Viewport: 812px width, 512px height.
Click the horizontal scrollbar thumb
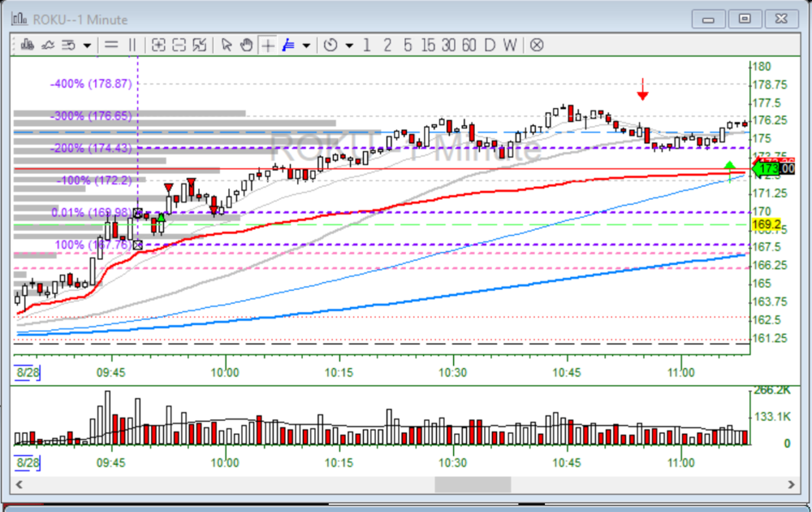[x=473, y=484]
